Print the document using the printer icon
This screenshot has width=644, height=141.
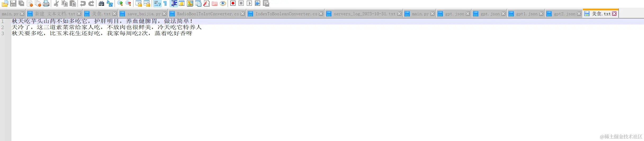tap(46, 3)
